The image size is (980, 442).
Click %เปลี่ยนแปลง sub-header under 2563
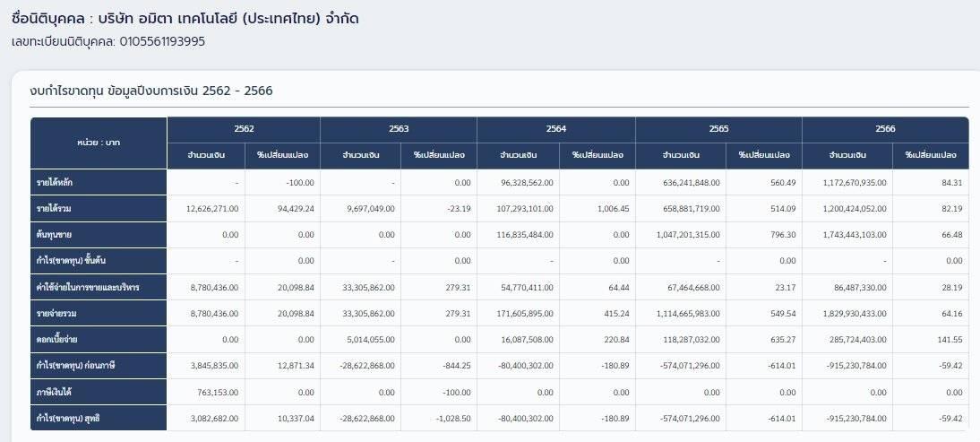coord(439,156)
